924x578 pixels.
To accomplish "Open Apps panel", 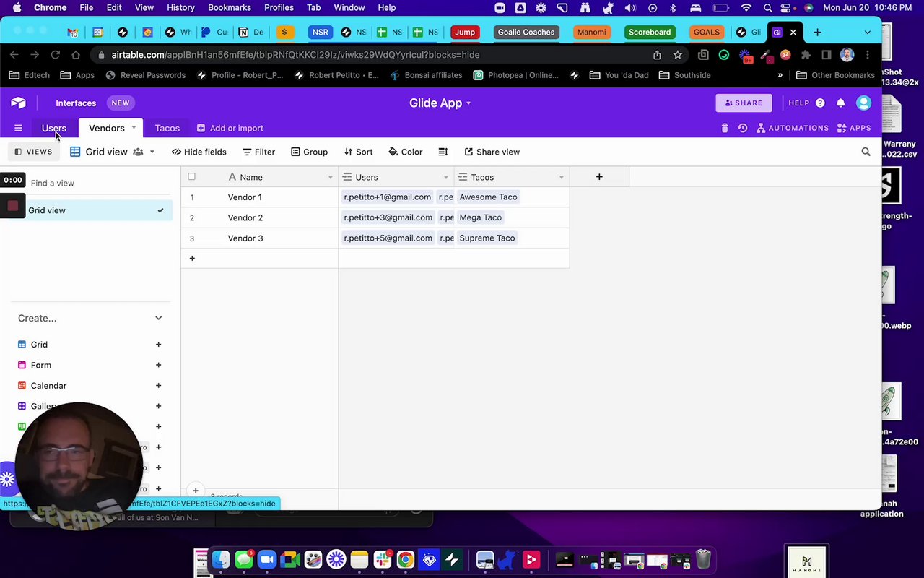I will pyautogui.click(x=854, y=128).
